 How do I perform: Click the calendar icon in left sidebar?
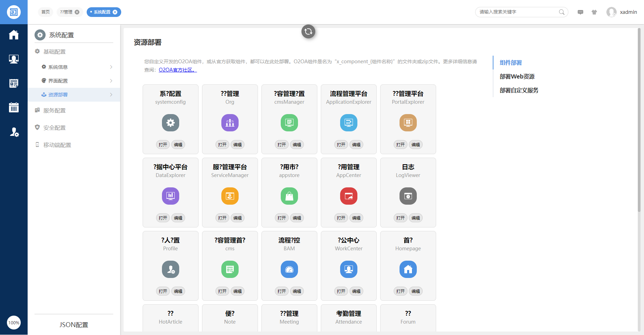click(14, 108)
